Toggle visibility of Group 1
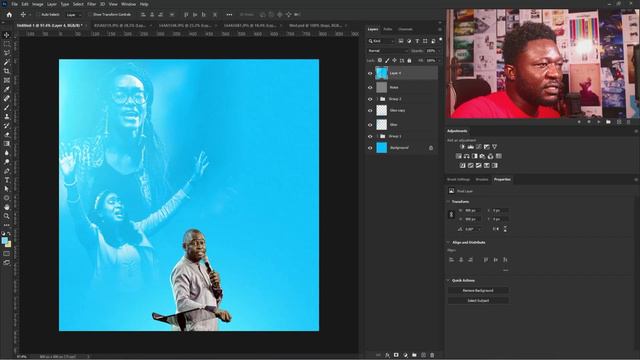Viewport: 640px width, 360px height. tap(370, 136)
